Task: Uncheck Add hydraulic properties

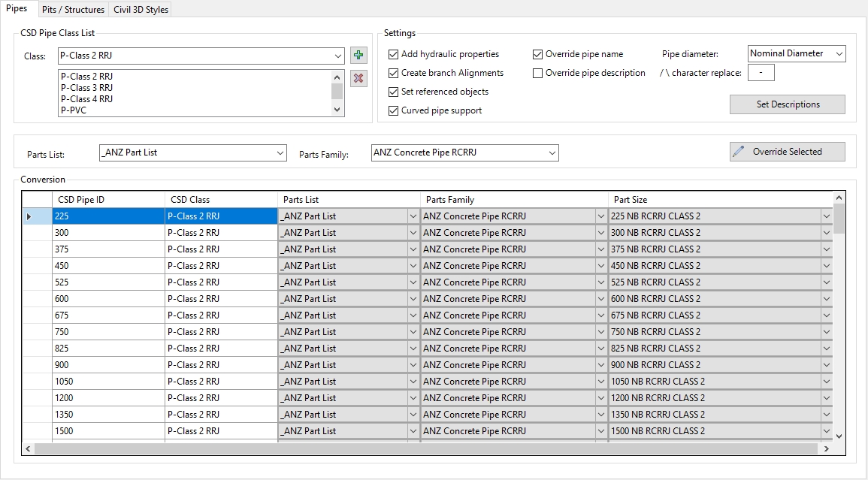Action: tap(394, 54)
